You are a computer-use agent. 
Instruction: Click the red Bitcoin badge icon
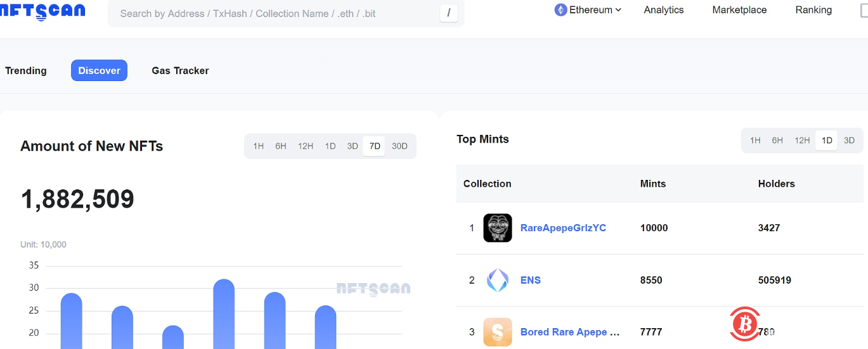pyautogui.click(x=744, y=324)
